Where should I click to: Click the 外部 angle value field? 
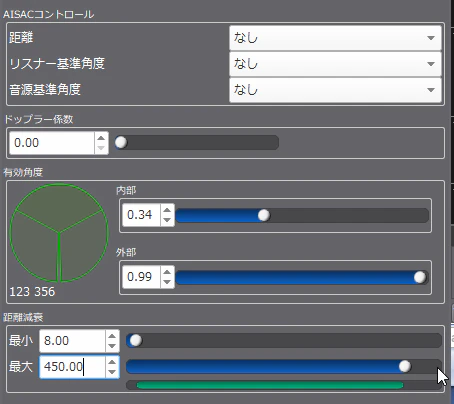141,277
